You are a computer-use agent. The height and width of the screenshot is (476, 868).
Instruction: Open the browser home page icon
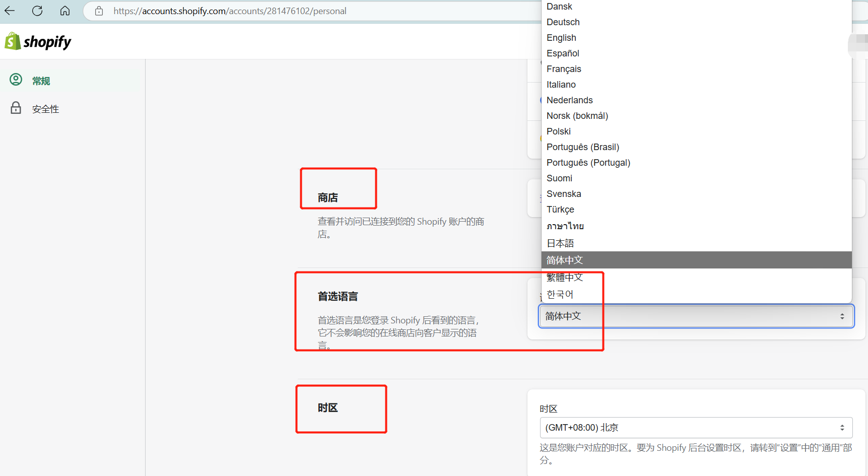click(x=64, y=10)
